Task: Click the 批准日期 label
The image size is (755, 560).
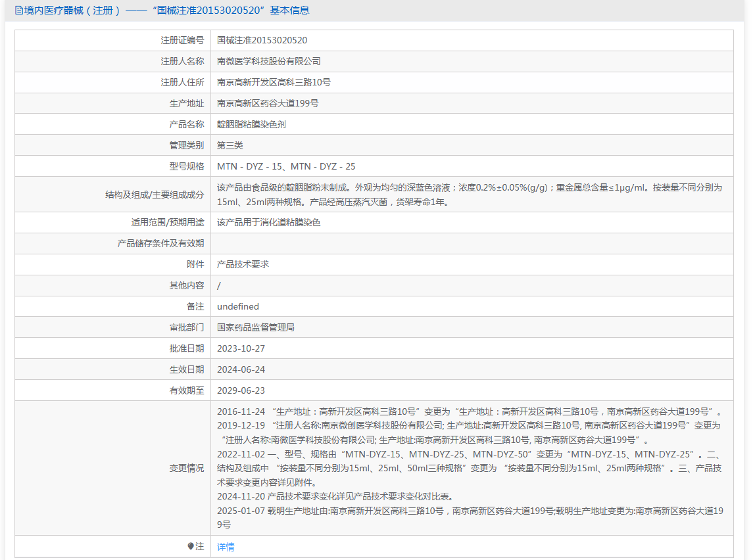Action: coord(187,349)
